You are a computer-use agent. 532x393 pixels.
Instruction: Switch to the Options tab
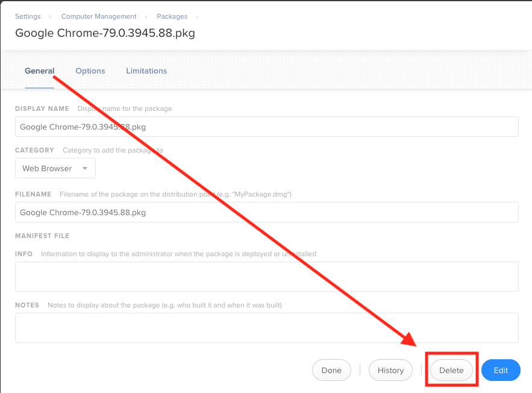click(x=90, y=71)
